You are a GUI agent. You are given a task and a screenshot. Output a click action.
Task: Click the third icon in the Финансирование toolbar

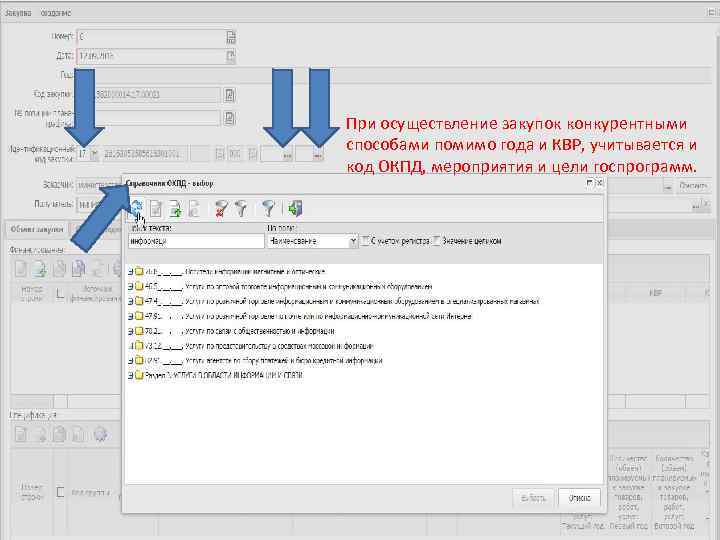59,269
